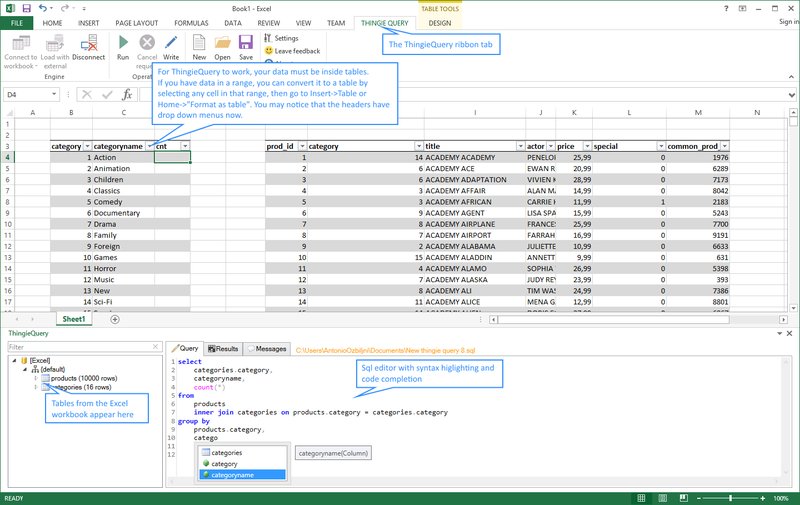The height and width of the screenshot is (505, 800).
Task: Open the cnt column filter dropdown
Action: [185, 146]
